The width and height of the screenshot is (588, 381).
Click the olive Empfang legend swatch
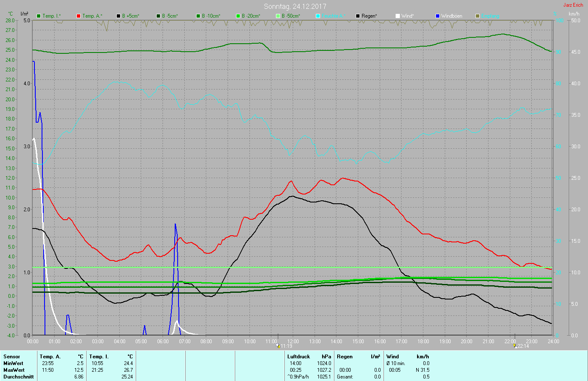click(x=478, y=16)
